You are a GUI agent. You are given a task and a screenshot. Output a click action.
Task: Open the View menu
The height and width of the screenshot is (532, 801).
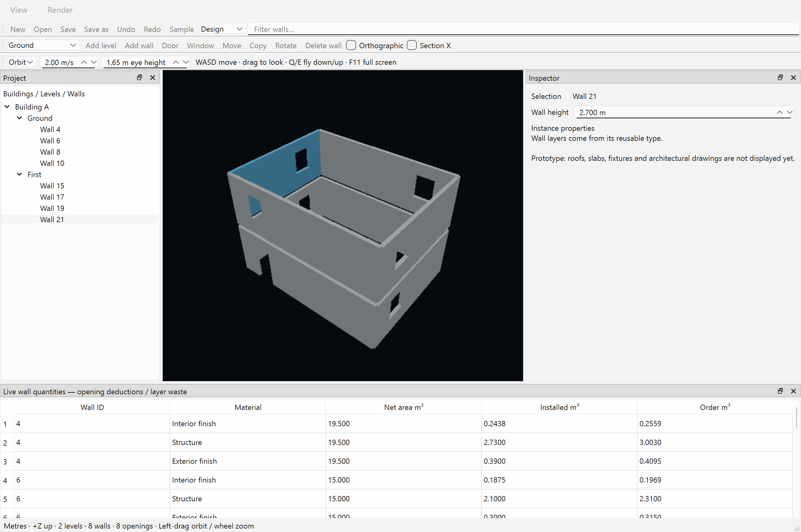tap(19, 10)
